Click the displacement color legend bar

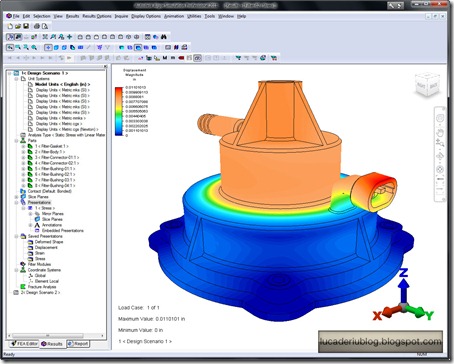tap(119, 111)
